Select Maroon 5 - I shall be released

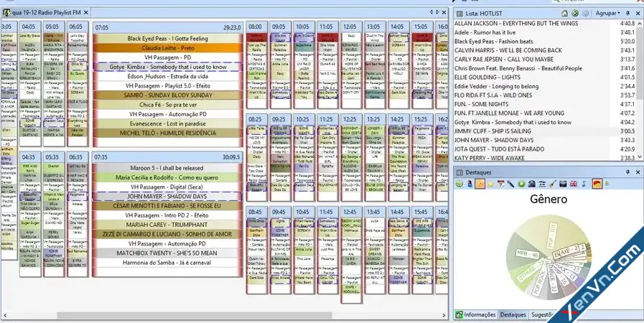pyautogui.click(x=167, y=168)
